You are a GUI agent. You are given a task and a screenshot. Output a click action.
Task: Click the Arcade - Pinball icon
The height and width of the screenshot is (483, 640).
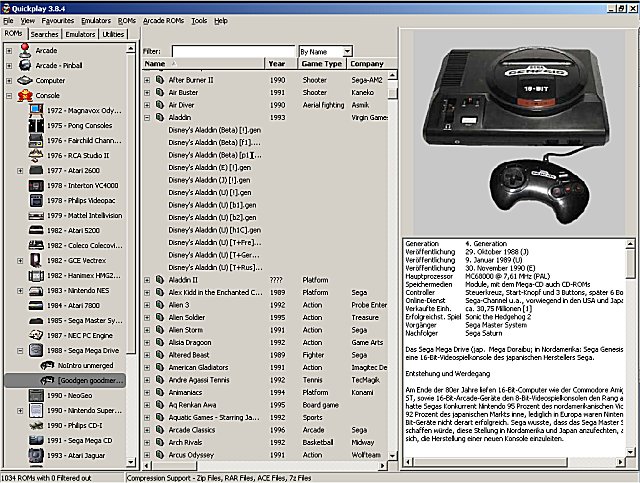click(23, 65)
